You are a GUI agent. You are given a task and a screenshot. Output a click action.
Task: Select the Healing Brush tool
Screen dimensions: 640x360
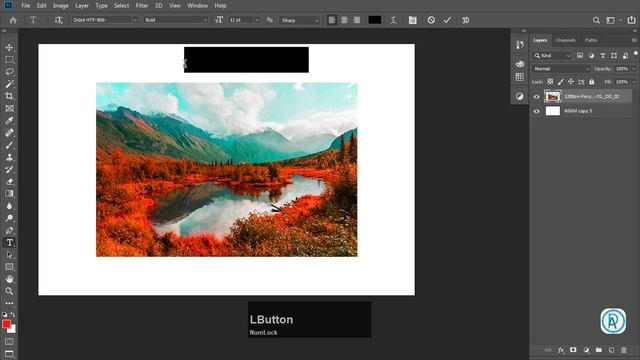[x=9, y=133]
